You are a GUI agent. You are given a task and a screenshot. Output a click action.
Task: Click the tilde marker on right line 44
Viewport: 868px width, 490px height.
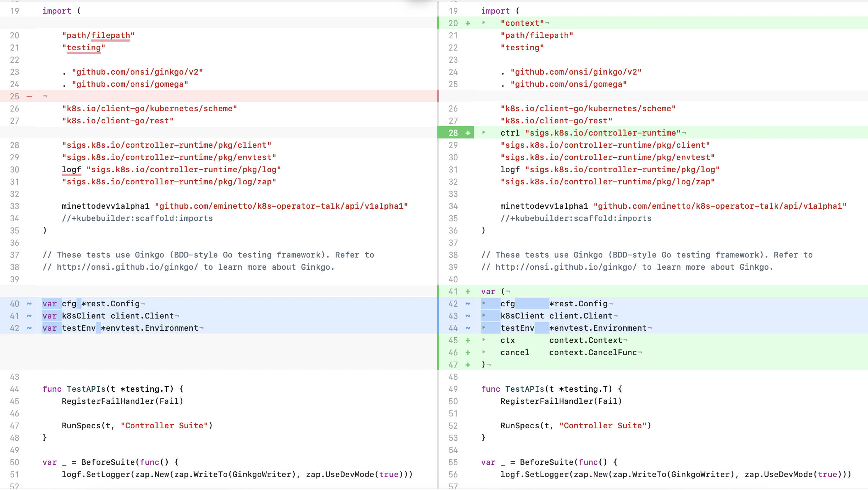pyautogui.click(x=468, y=328)
